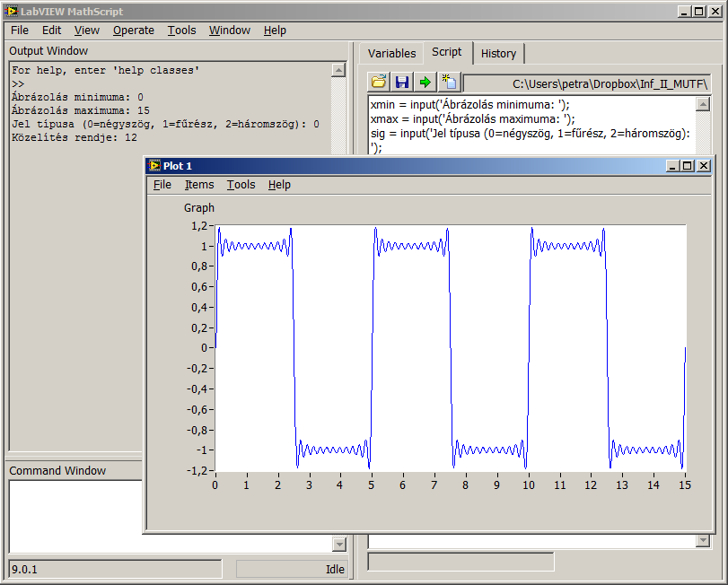Click script line starting 'sig = input'
The height and width of the screenshot is (585, 728).
[531, 134]
